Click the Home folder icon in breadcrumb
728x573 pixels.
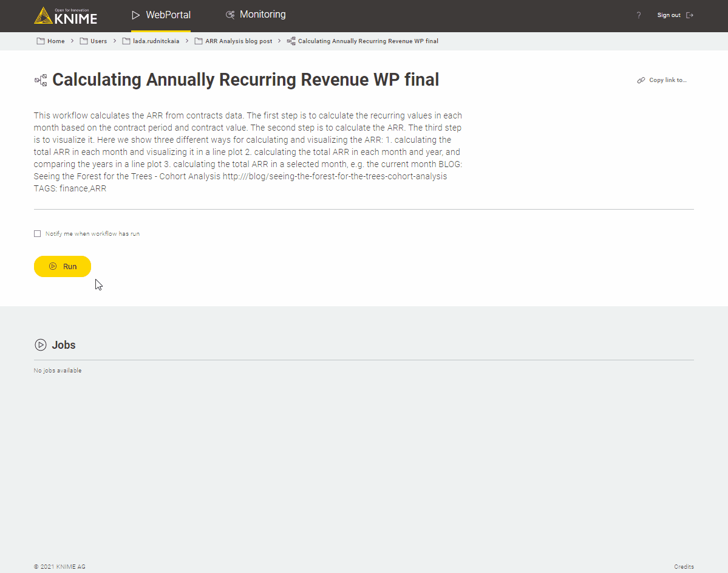[41, 41]
